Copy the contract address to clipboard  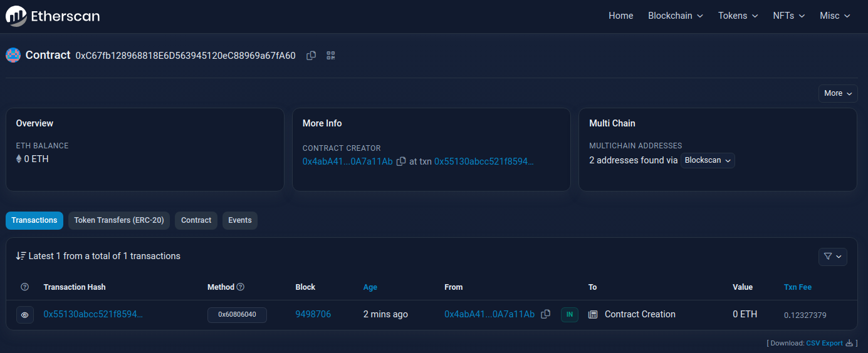[x=311, y=56]
